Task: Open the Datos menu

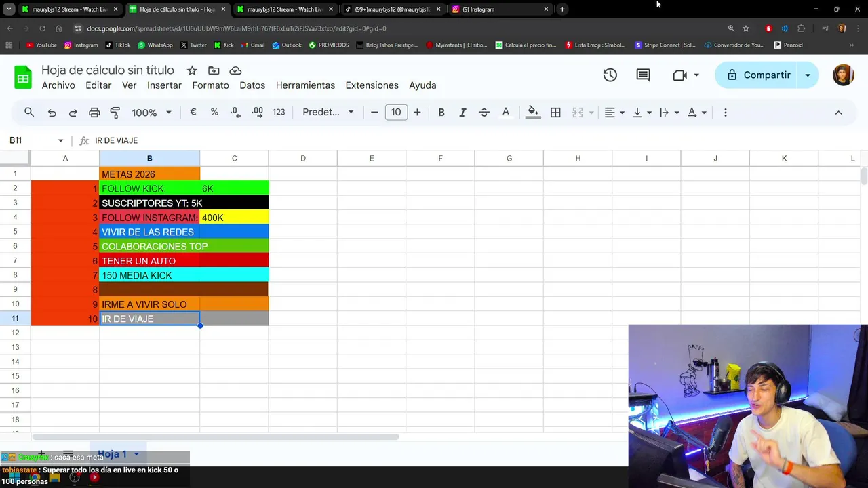Action: pyautogui.click(x=252, y=85)
